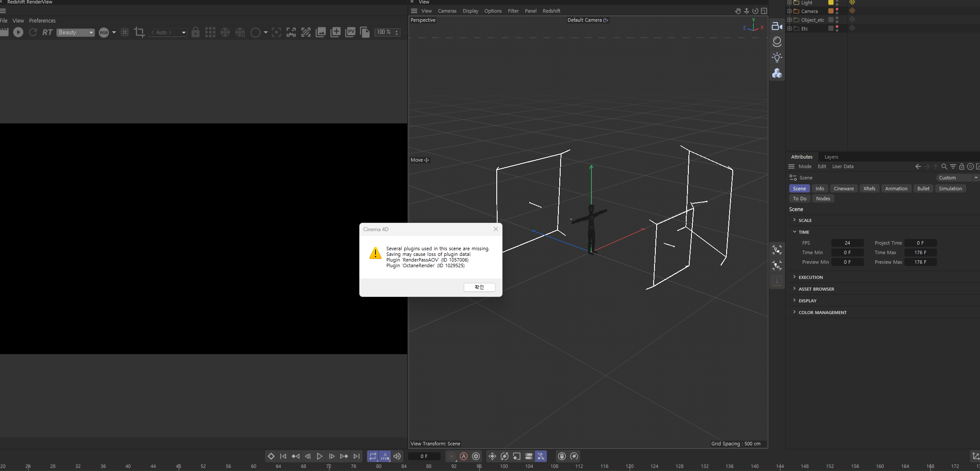Image resolution: width=980 pixels, height=471 pixels.
Task: Toggle the autokeying A circle button
Action: 464,456
